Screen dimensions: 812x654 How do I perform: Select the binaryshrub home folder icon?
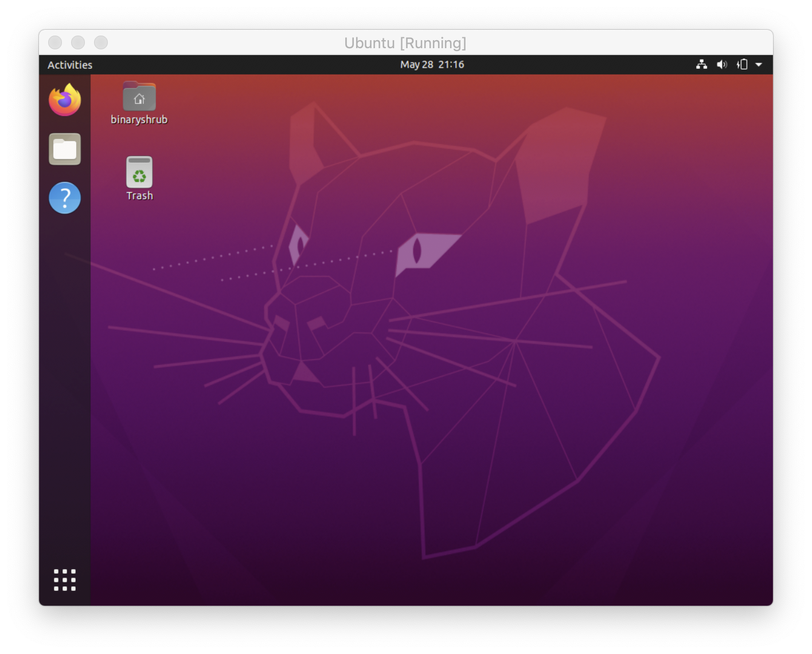(139, 96)
